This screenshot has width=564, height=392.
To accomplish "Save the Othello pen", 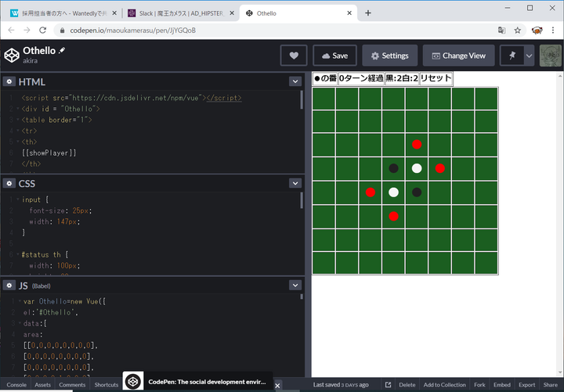I will 334,56.
